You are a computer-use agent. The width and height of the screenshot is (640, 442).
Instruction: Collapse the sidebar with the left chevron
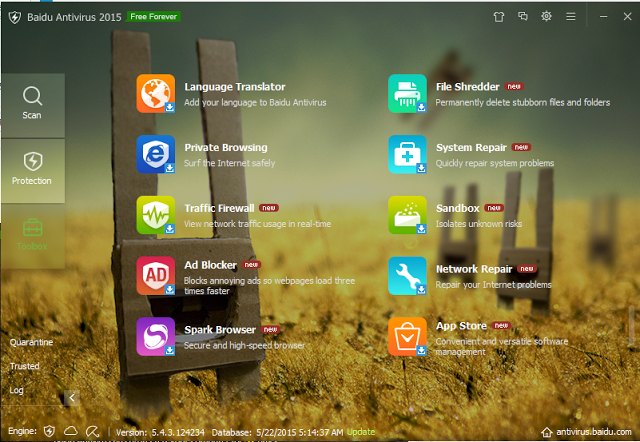click(72, 398)
